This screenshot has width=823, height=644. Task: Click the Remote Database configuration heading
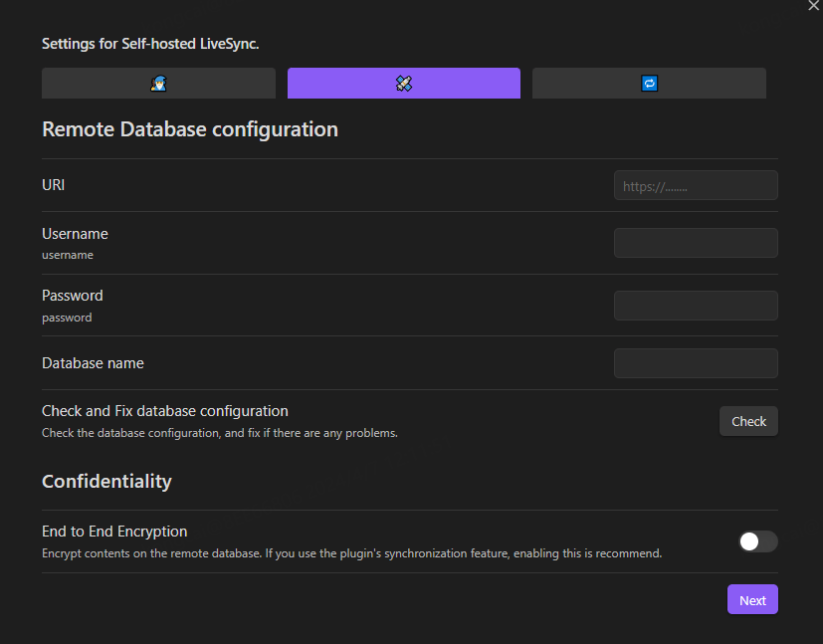pos(190,129)
